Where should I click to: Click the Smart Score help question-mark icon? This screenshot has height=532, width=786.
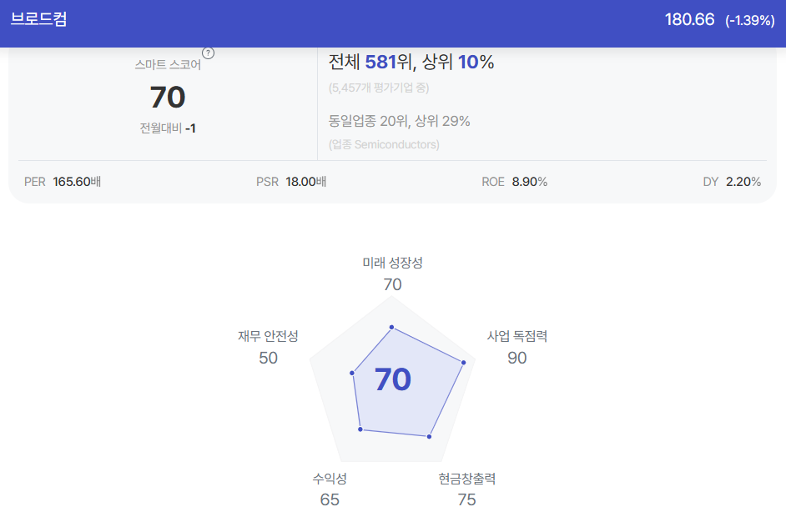tap(208, 53)
